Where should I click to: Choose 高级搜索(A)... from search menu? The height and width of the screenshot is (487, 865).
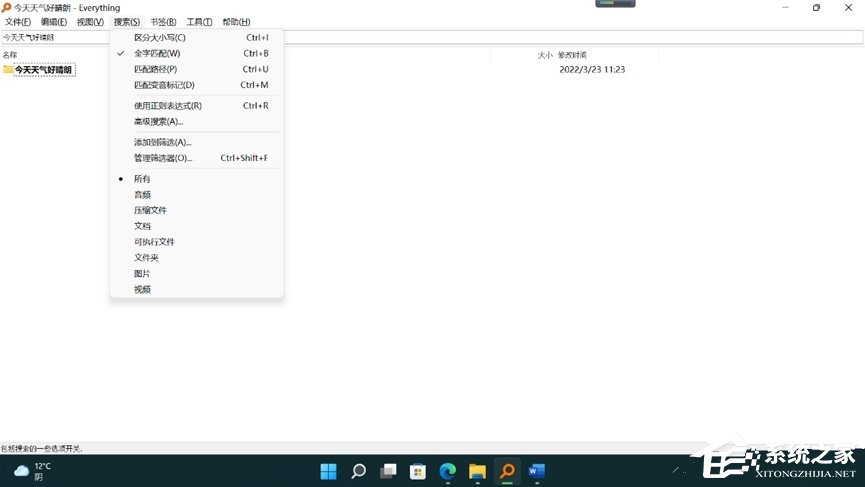pos(158,121)
